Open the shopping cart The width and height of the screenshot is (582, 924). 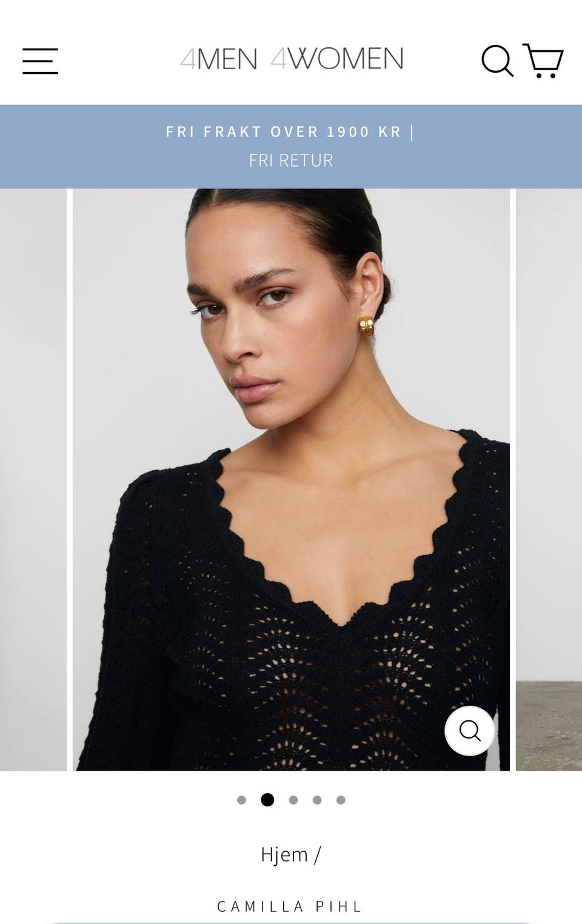(x=543, y=61)
